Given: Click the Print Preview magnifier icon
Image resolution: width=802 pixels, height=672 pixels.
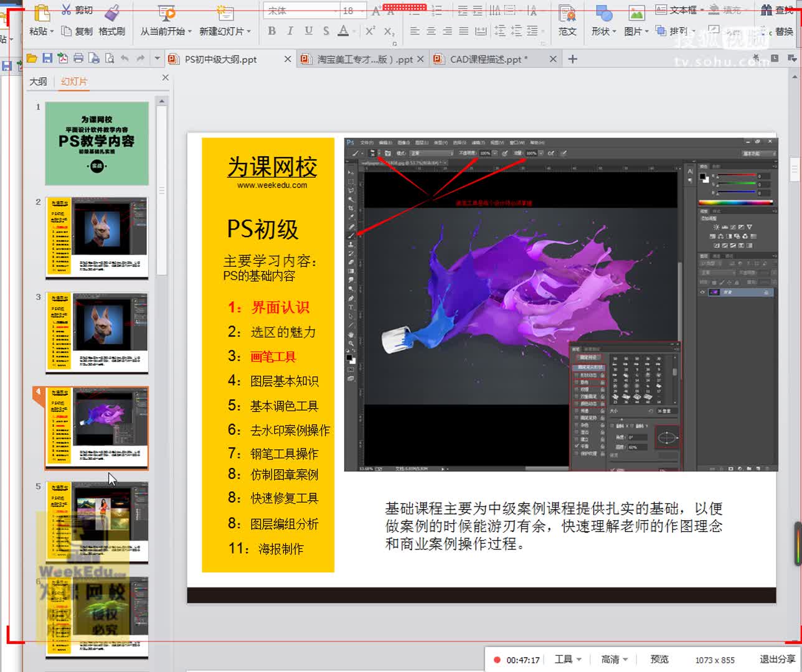Looking at the screenshot, I should 110,58.
